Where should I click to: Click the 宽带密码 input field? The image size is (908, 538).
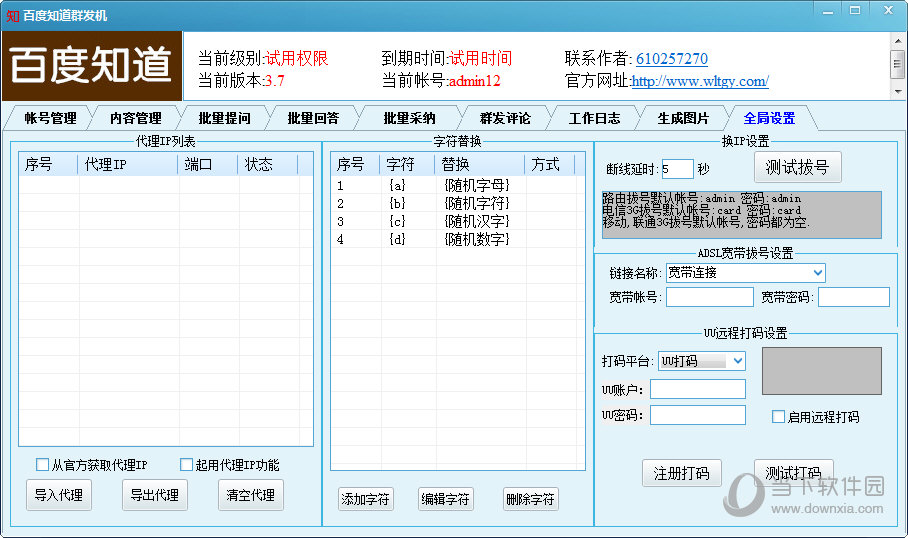pyautogui.click(x=854, y=297)
